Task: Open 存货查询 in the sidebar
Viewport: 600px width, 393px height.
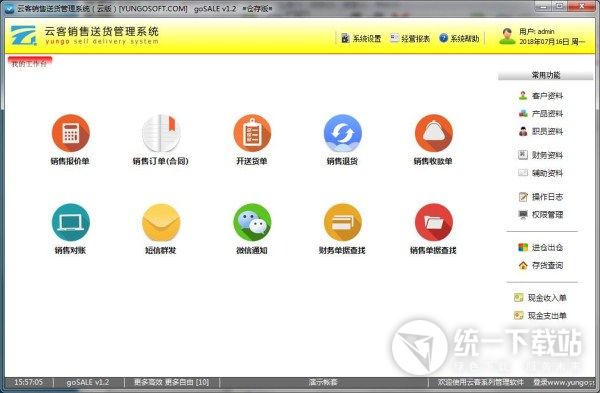Action: tap(540, 265)
